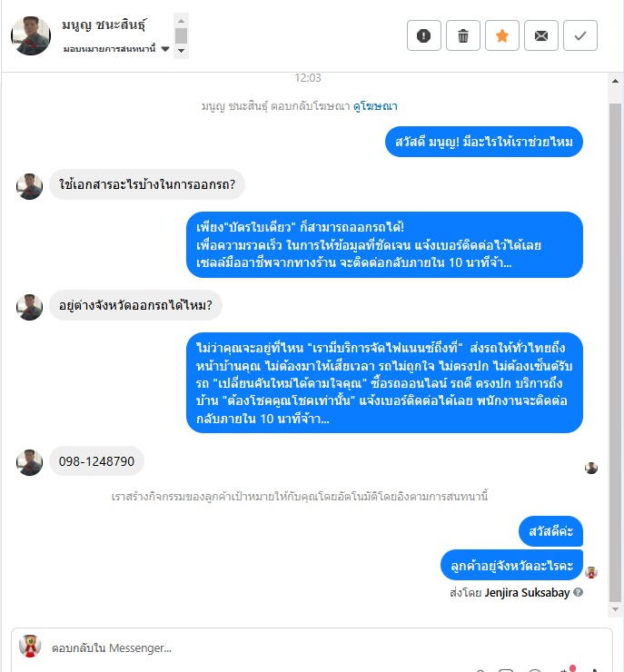Click the customer avatar beside the phone number
Image resolution: width=624 pixels, height=672 pixels.
click(30, 462)
